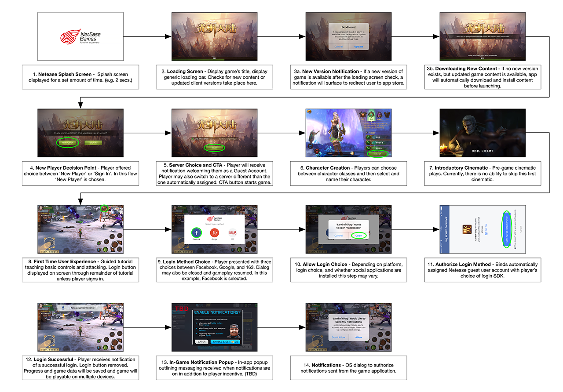Choose the Sign In button in step 4
563x392 pixels.
[x=94, y=142]
